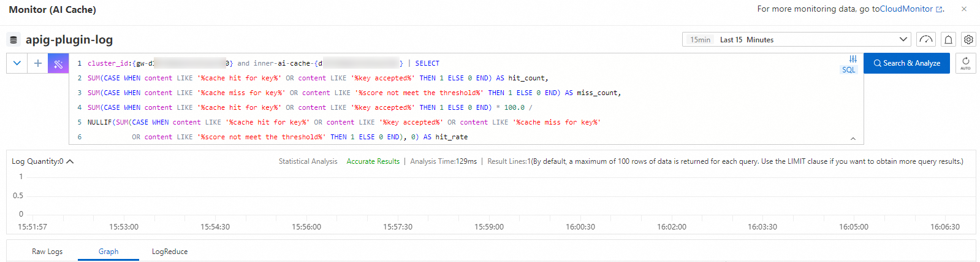Run the Search & Analyze query
Screen dimensions: 980x262
point(906,63)
